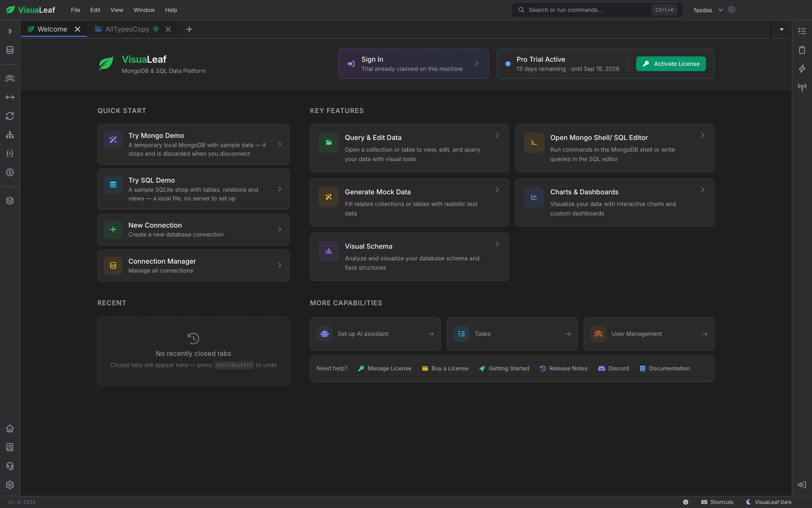Add a new tab with plus button
The image size is (812, 508).
pos(189,29)
